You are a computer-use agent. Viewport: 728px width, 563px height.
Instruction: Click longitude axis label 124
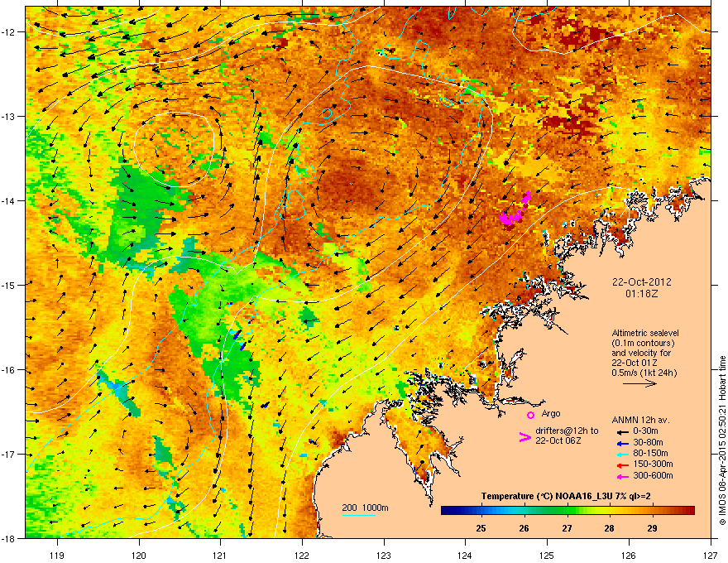465,555
